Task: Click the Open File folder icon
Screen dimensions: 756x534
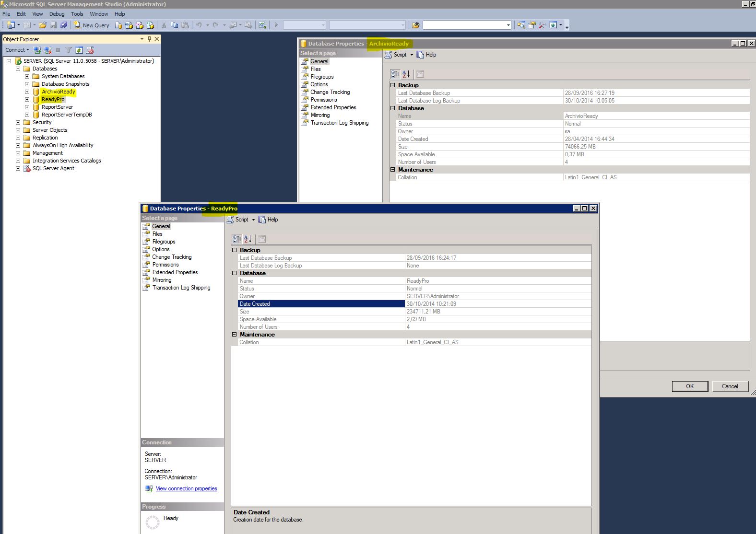Action: (x=43, y=25)
